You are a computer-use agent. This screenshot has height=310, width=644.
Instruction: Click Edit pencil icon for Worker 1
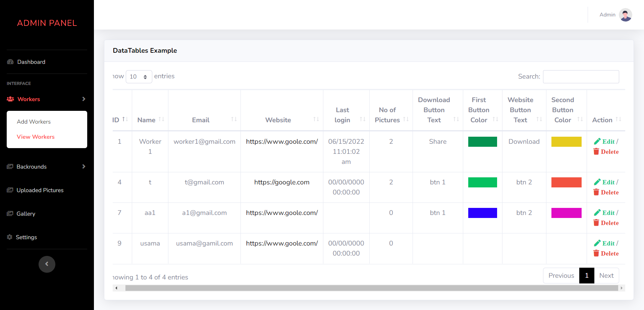(597, 141)
